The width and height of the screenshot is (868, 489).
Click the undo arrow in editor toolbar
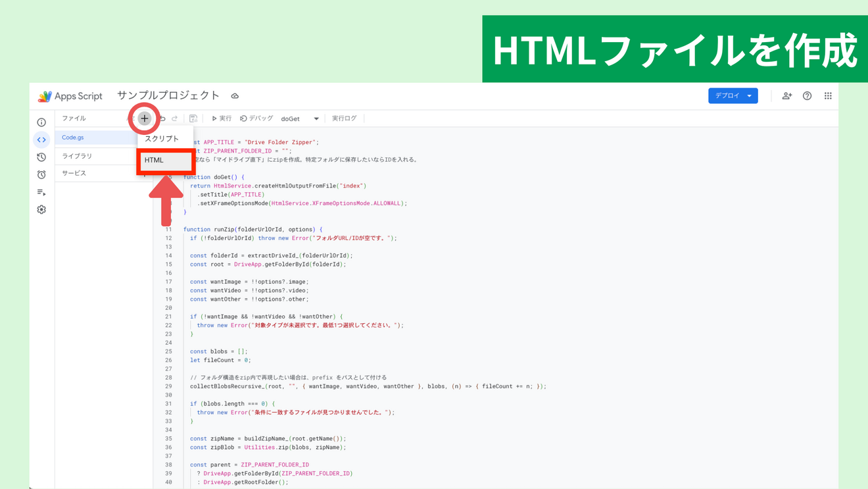coord(162,118)
